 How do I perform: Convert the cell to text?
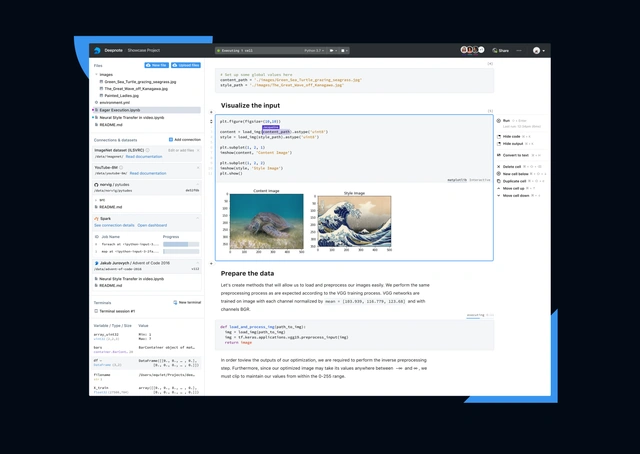516,155
